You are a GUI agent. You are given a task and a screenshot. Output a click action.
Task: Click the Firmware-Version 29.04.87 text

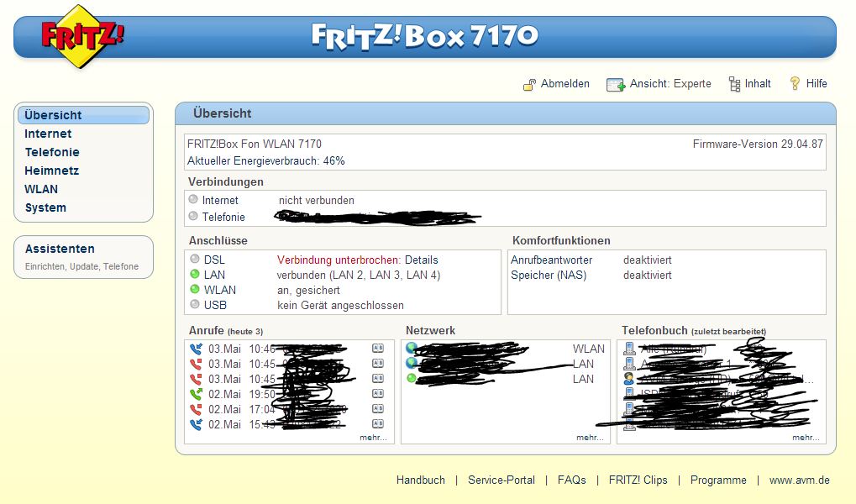(758, 144)
